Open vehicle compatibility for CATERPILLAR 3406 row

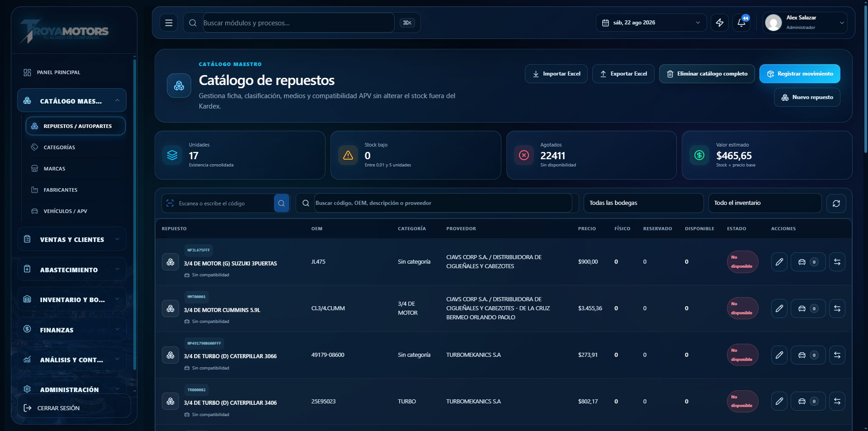click(x=808, y=401)
